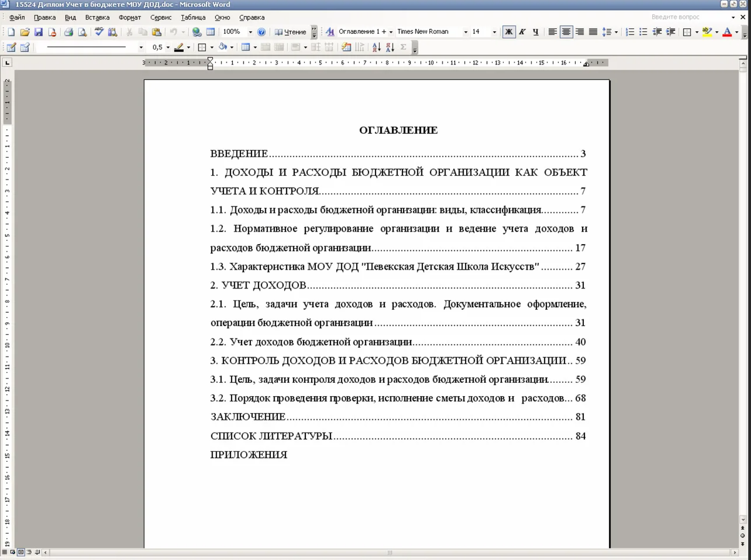Justify text alignment
The height and width of the screenshot is (560, 751).
[593, 32]
